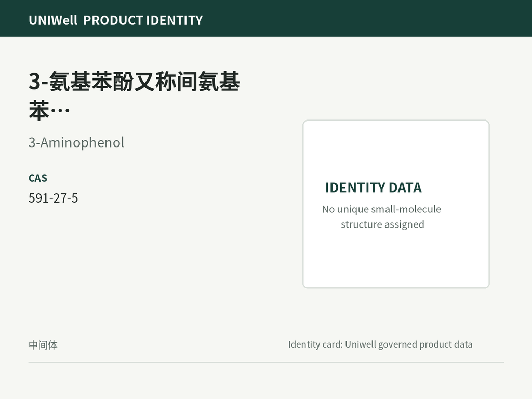Image resolution: width=532 pixels, height=399 pixels.
Task: Click the Uniwell governed product data footnote
Action: tap(380, 344)
